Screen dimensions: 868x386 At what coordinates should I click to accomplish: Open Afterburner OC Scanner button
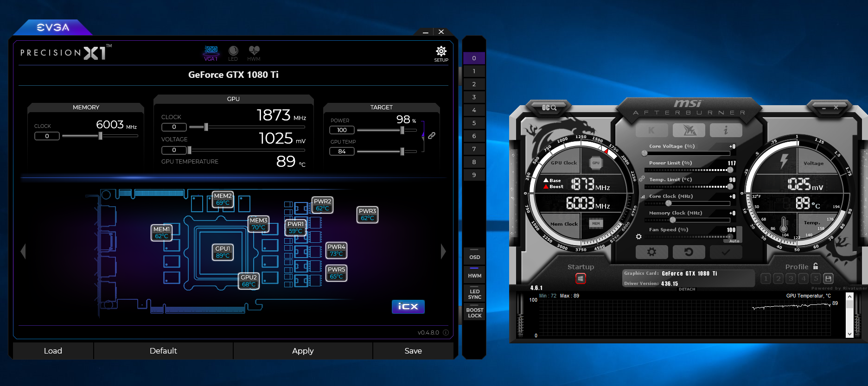coord(549,108)
